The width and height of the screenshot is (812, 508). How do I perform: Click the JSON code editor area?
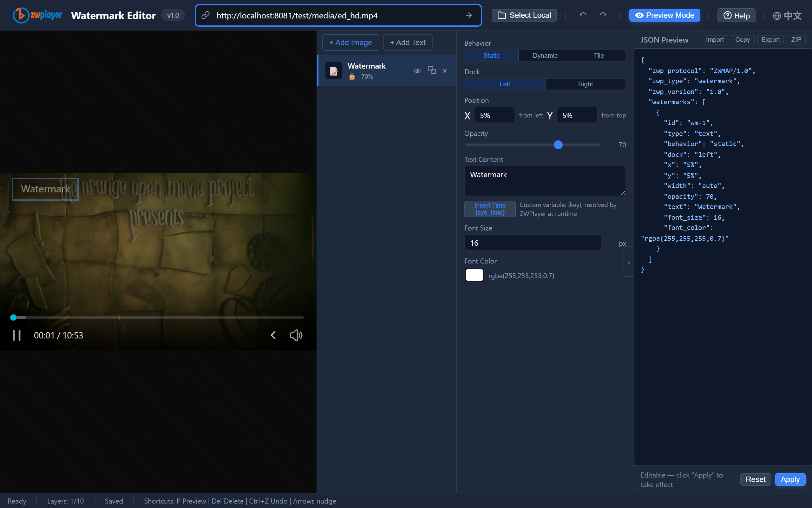point(723,257)
